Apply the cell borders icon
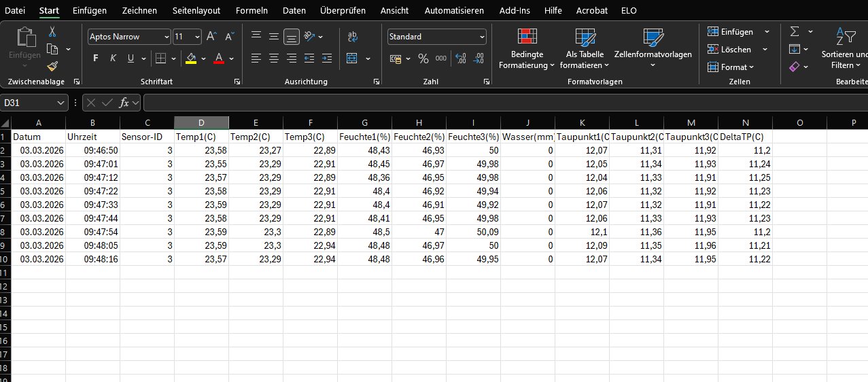The height and width of the screenshot is (382, 868). [160, 58]
